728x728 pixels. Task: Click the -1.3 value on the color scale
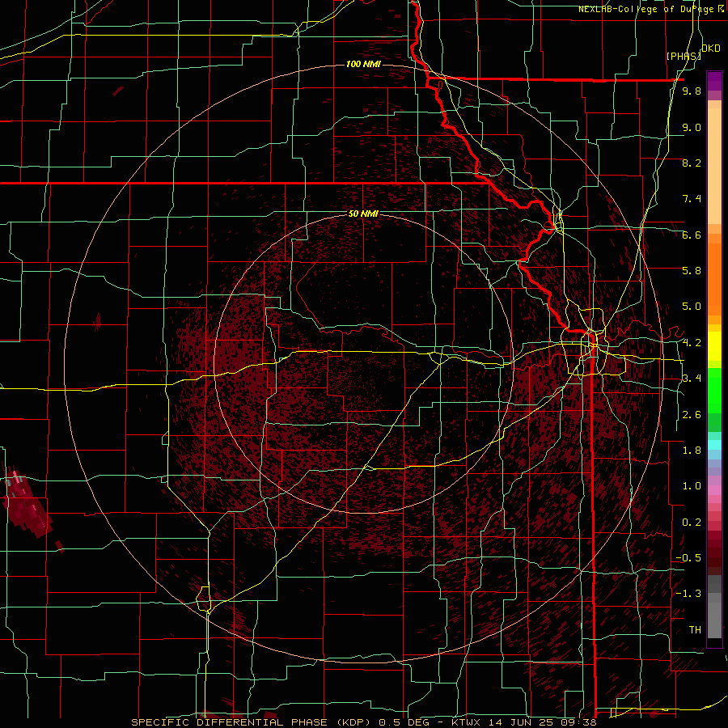tap(689, 594)
